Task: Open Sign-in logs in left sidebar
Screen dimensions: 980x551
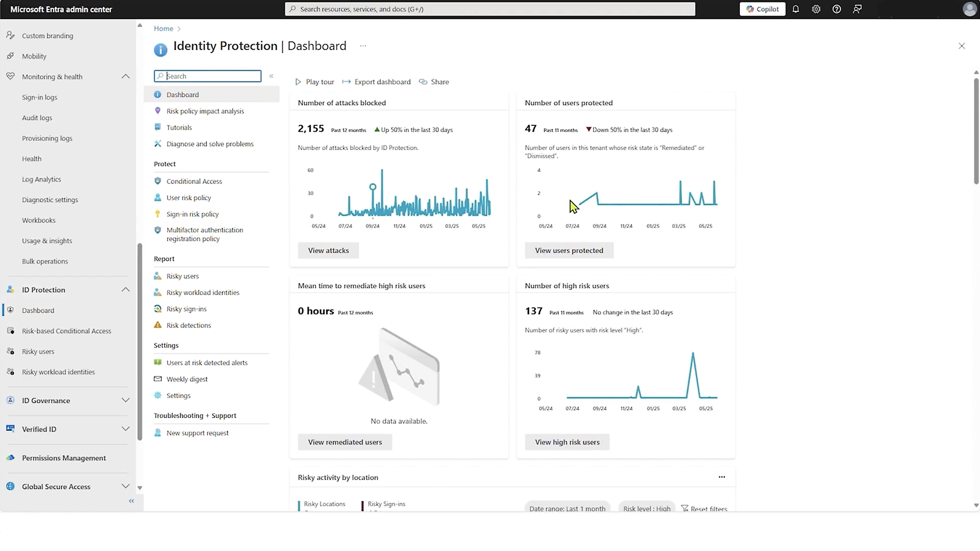Action: (x=39, y=97)
